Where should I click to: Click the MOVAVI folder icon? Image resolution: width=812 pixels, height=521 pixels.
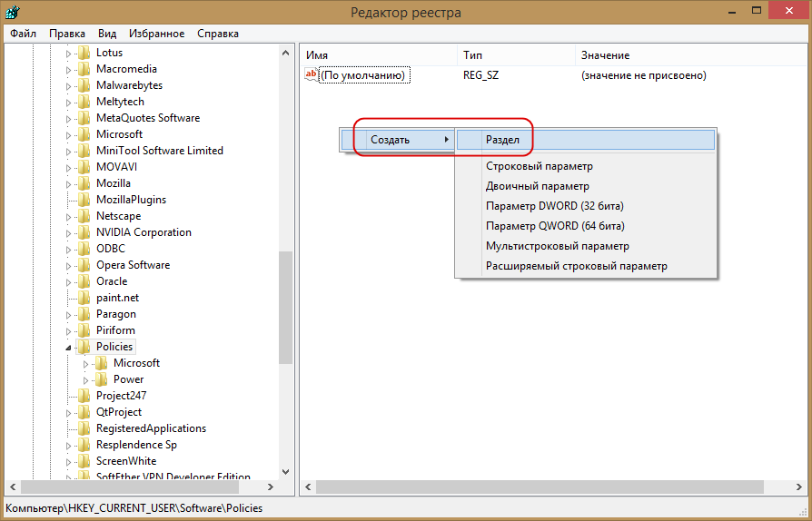(84, 167)
